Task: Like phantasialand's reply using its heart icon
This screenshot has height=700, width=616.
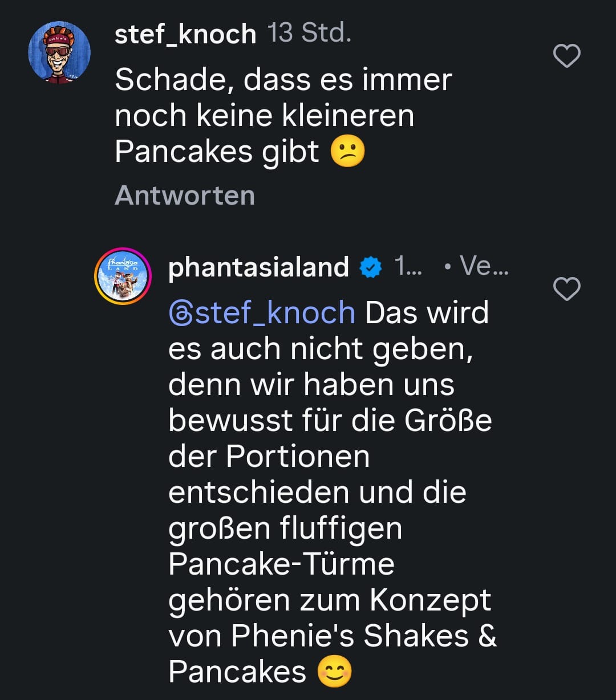Action: pos(567,289)
